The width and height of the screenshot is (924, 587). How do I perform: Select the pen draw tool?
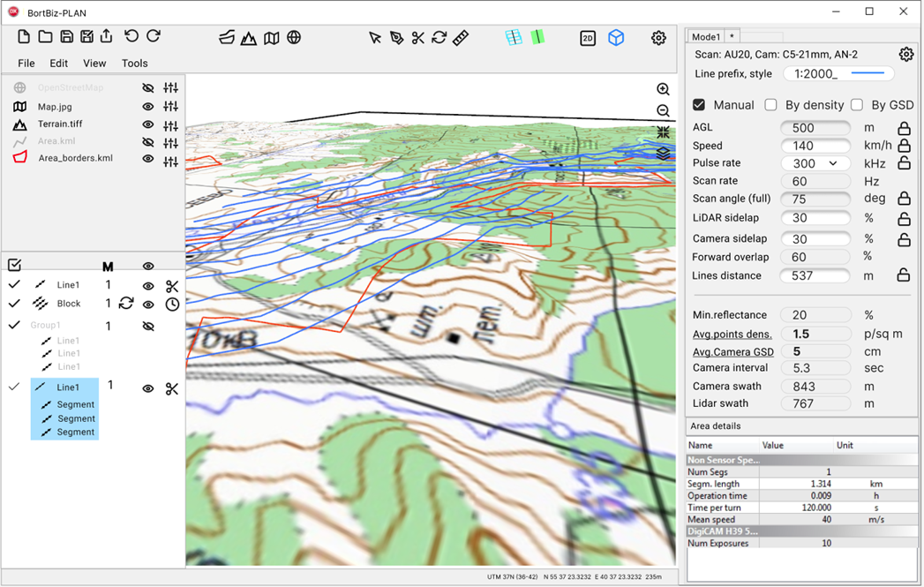396,38
